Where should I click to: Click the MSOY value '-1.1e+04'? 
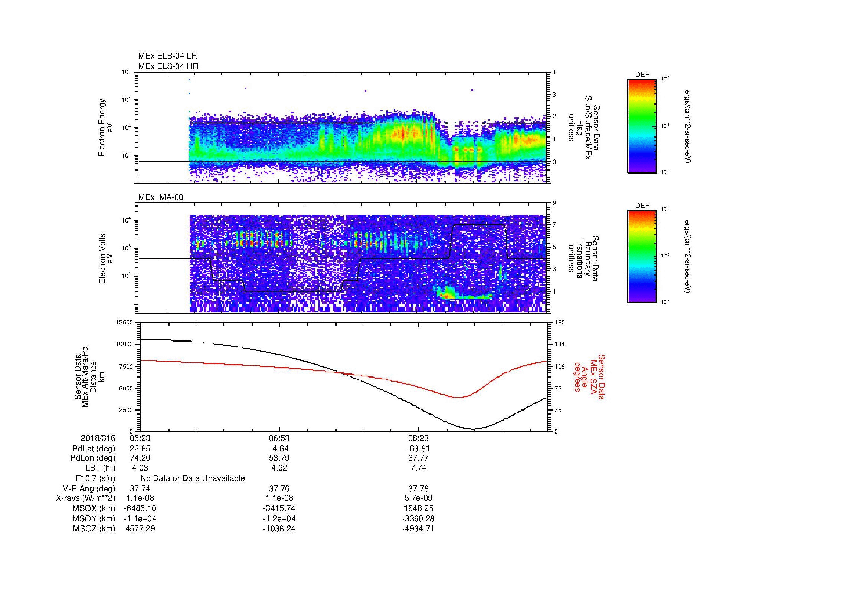point(140,519)
